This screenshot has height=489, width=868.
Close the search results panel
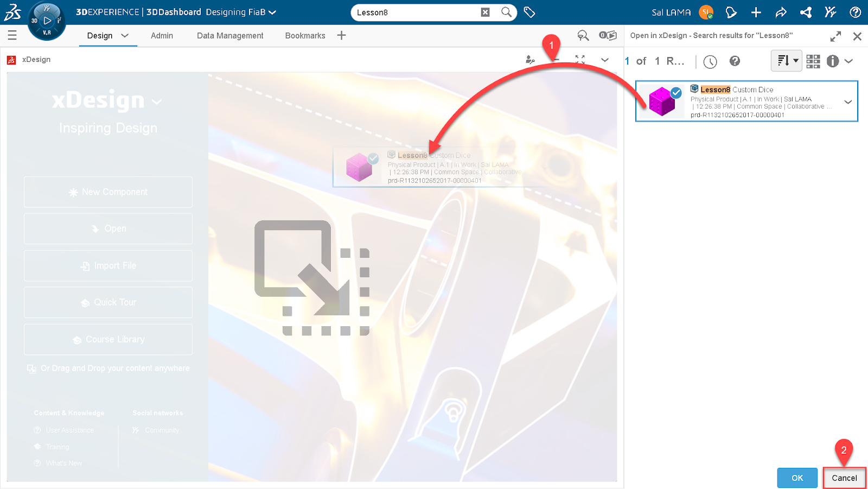tap(857, 36)
